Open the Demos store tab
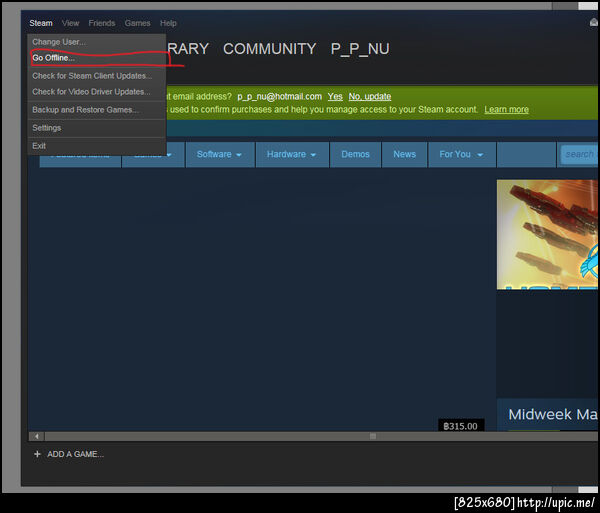 pyautogui.click(x=355, y=154)
